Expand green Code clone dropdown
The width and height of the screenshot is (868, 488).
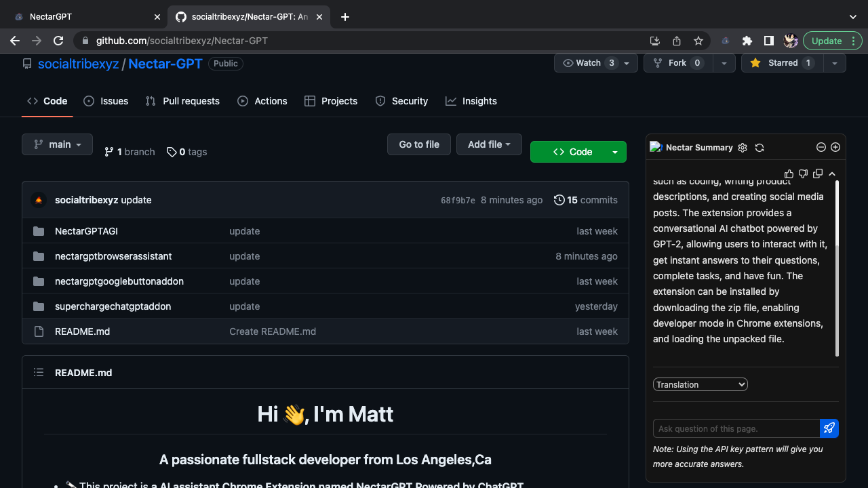point(615,152)
